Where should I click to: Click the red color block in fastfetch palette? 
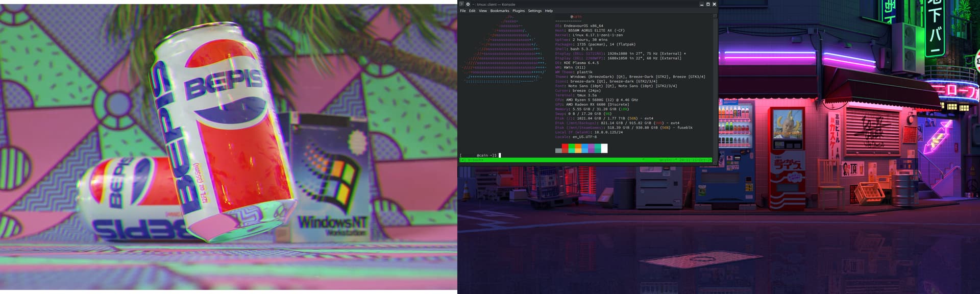tap(565, 149)
